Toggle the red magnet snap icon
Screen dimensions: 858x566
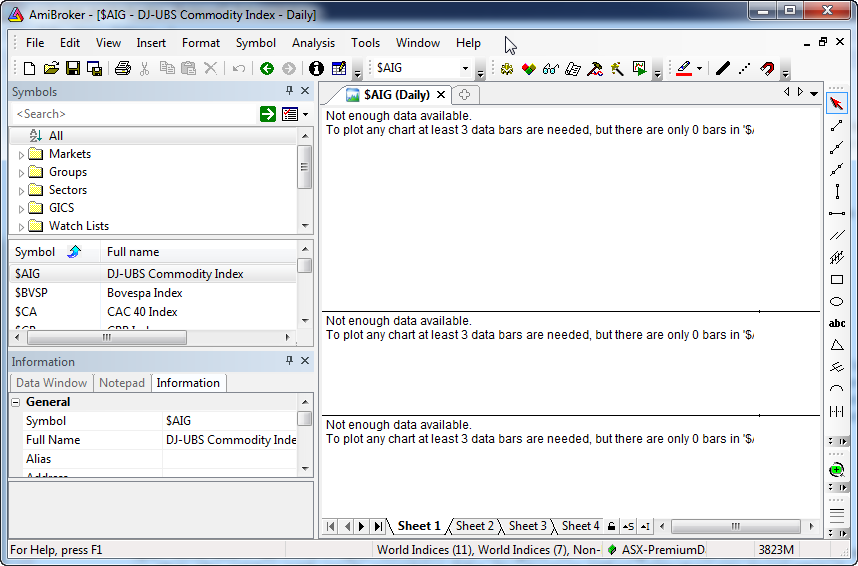click(x=767, y=68)
